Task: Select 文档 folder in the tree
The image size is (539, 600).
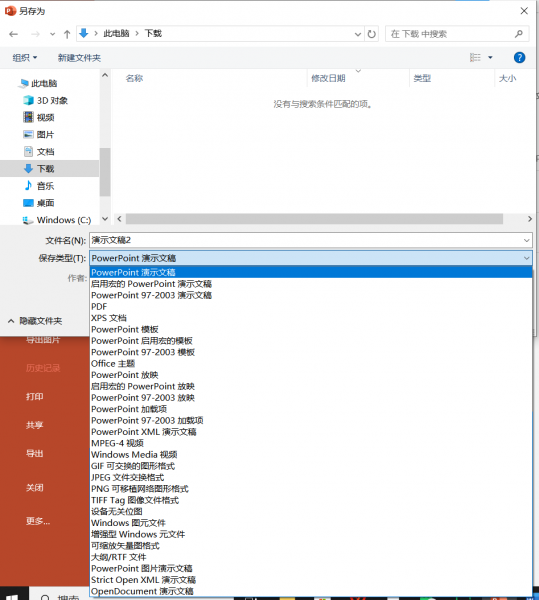Action: pyautogui.click(x=45, y=152)
